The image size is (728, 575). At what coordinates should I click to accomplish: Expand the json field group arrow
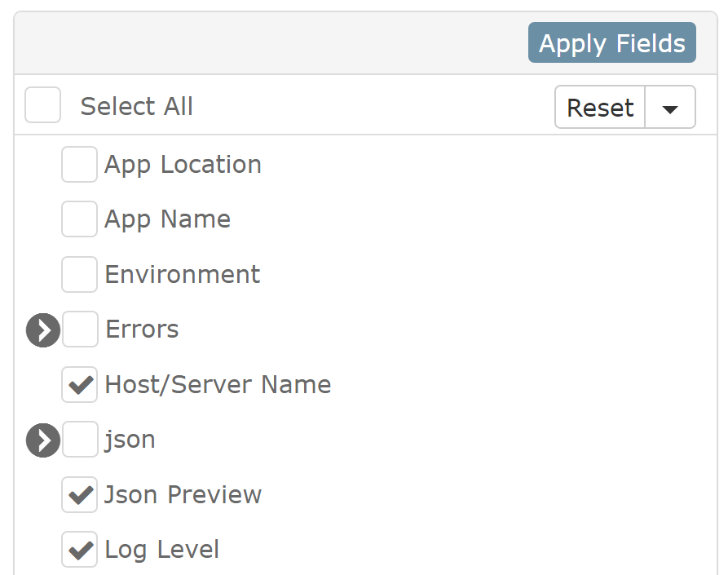[x=43, y=440]
